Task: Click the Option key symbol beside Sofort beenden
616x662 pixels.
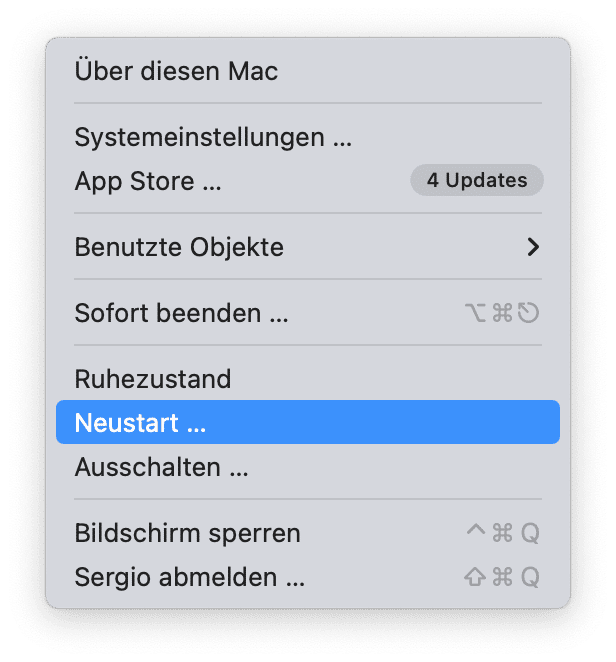Action: pyautogui.click(x=477, y=313)
